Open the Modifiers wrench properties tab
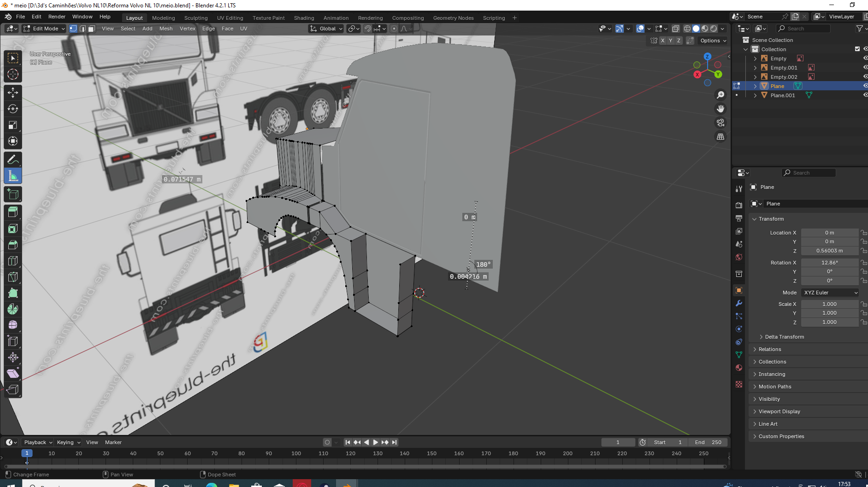The width and height of the screenshot is (868, 487). 739,303
